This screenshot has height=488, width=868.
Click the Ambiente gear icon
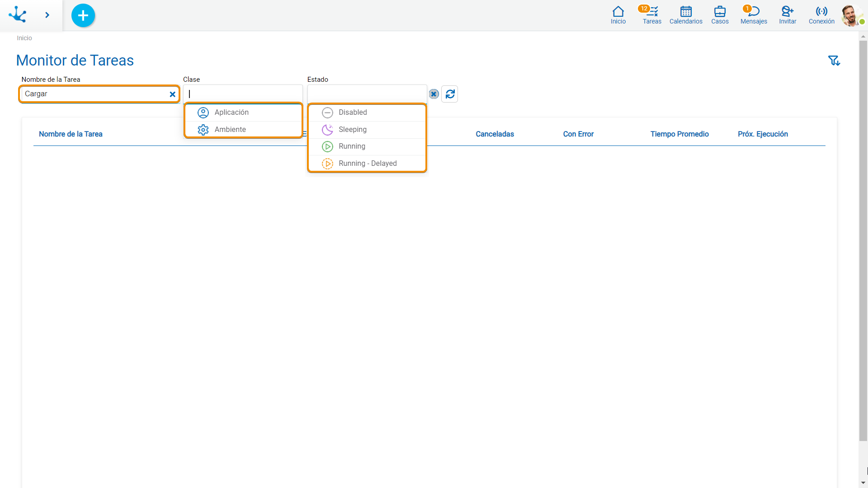click(x=203, y=130)
